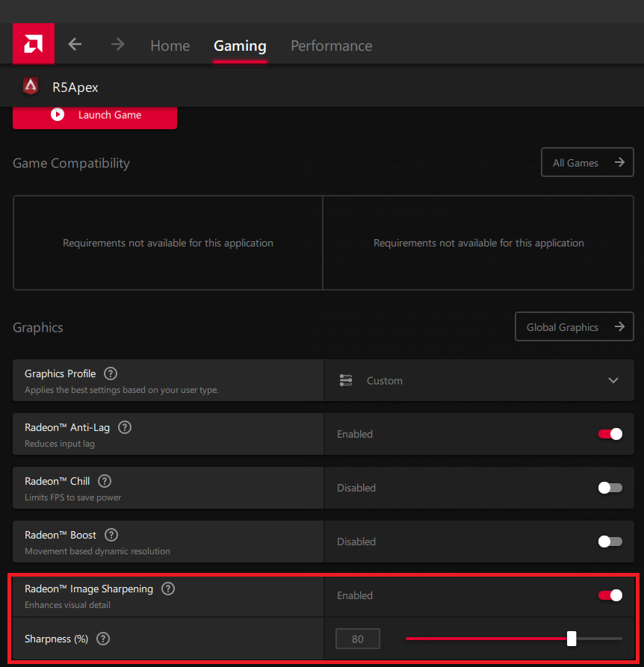Open help for Sharpness (%)
This screenshot has height=667, width=644.
(103, 639)
